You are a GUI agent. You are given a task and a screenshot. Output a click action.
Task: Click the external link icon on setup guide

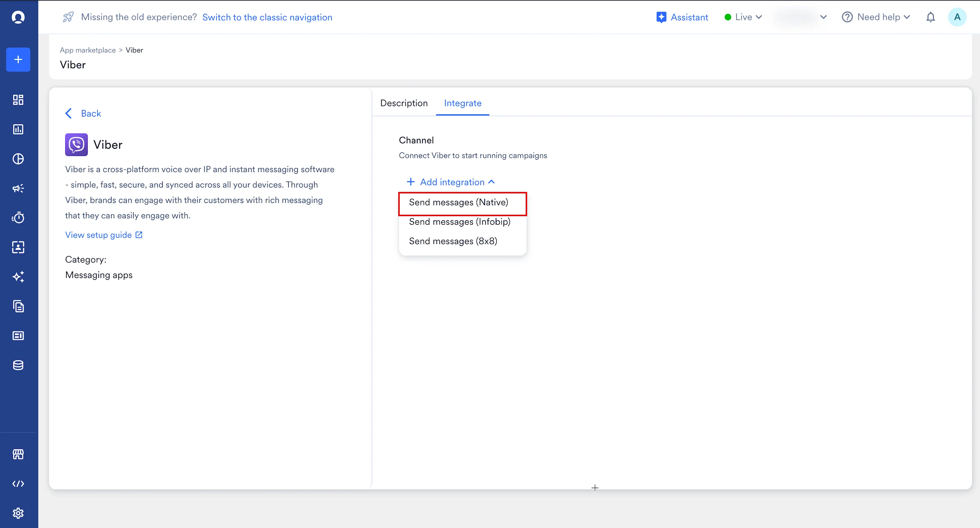[x=139, y=235]
